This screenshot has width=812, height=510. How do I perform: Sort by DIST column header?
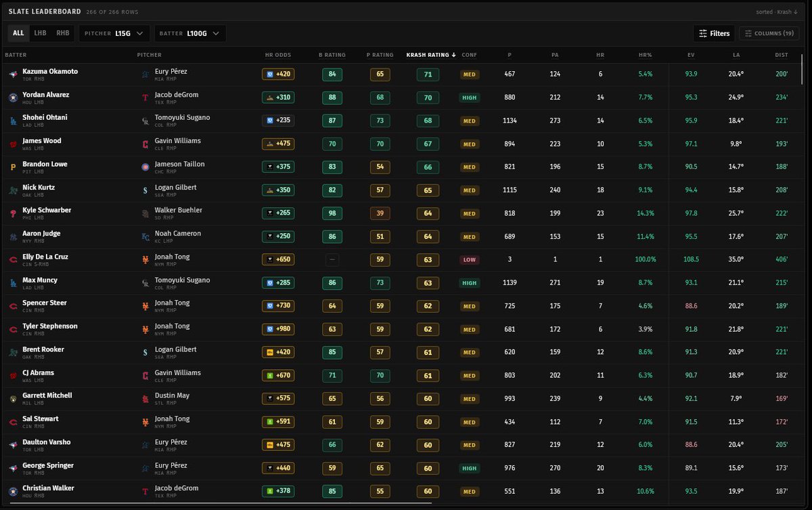click(x=782, y=55)
